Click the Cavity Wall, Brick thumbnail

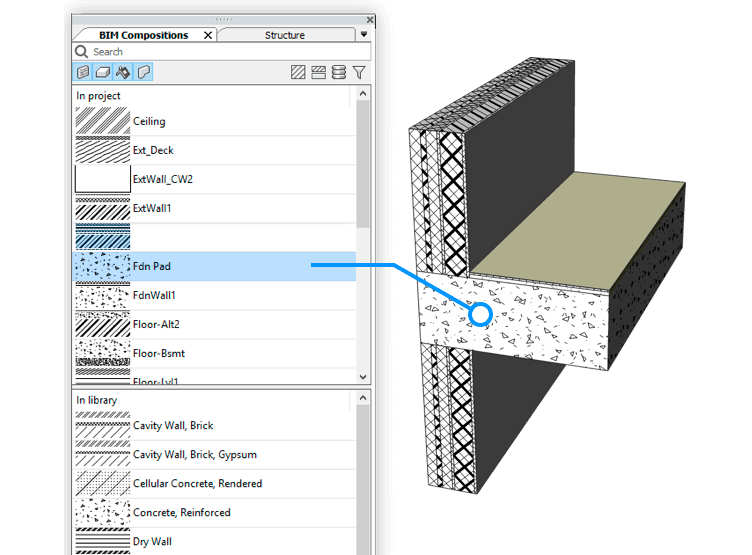103,425
